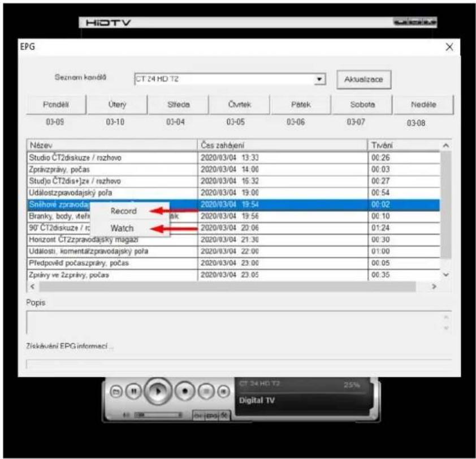476x459 pixels.
Task: Click the small snapshot button right of stop
Action: (224, 392)
